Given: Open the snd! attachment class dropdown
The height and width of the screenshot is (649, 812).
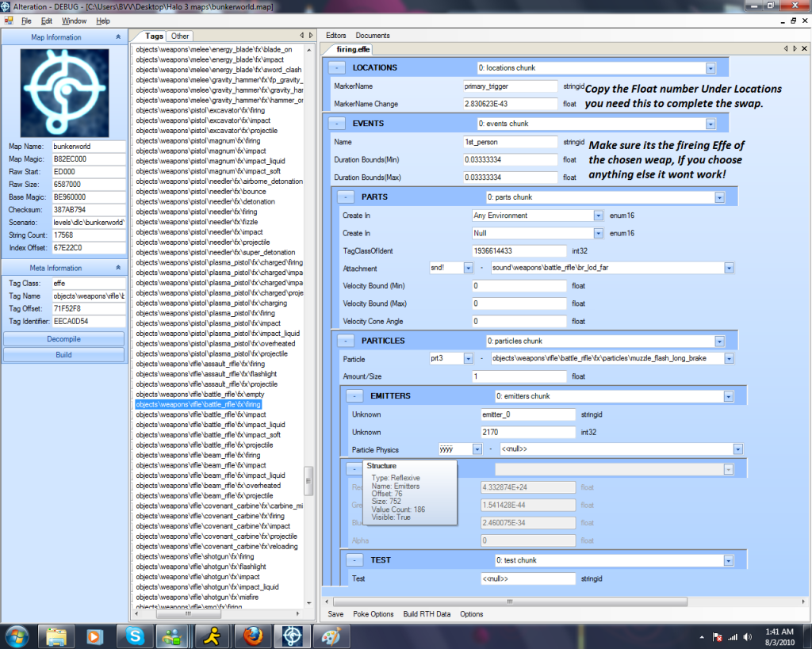Looking at the screenshot, I should coord(468,268).
